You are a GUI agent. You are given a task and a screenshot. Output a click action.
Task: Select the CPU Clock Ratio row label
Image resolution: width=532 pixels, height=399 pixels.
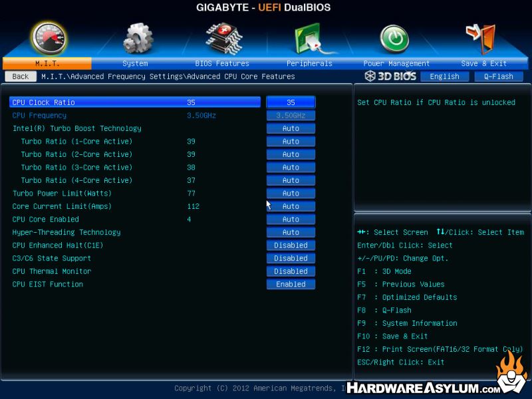click(44, 102)
